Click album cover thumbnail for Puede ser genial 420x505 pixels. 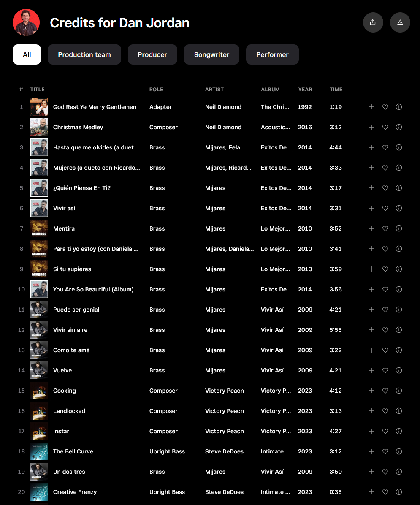pos(39,310)
